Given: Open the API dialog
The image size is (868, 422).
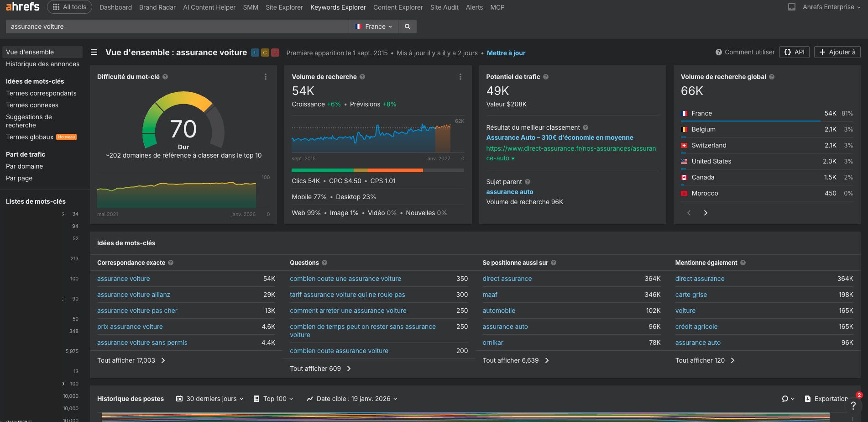Looking at the screenshot, I should 794,52.
